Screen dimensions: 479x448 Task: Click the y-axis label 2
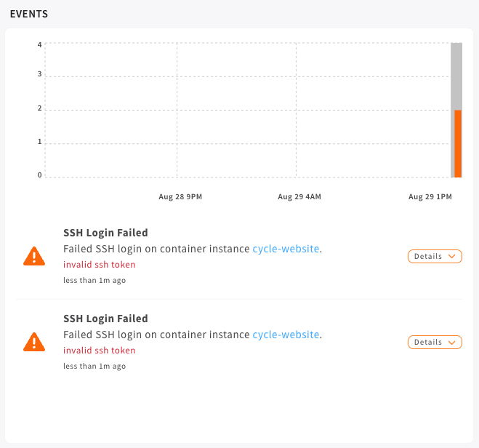[x=40, y=108]
